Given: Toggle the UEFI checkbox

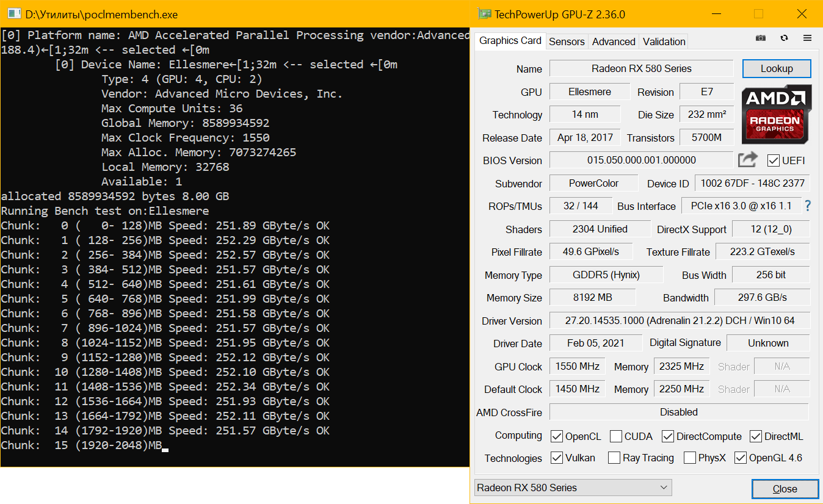Looking at the screenshot, I should pyautogui.click(x=773, y=160).
